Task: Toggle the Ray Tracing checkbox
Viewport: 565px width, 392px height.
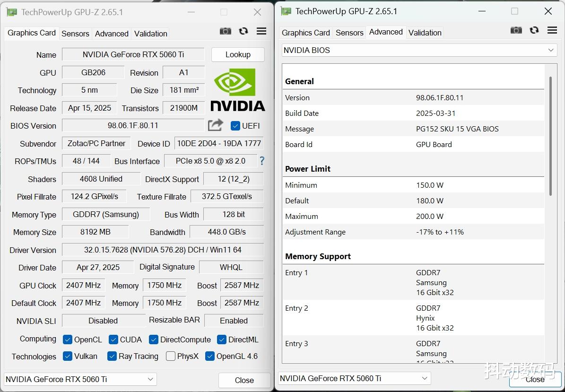Action: point(112,356)
